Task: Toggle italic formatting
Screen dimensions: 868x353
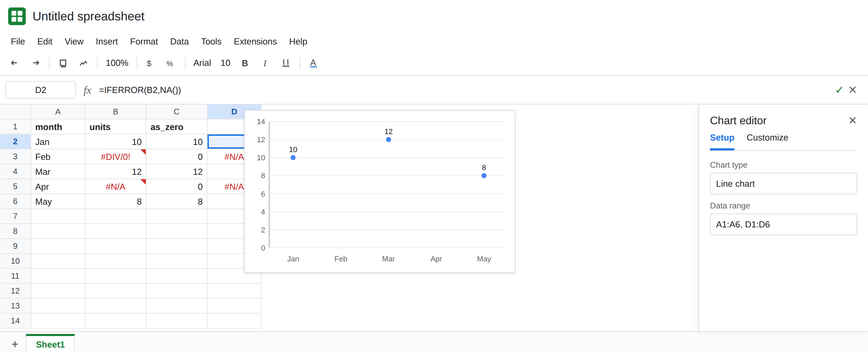Action: pos(265,63)
